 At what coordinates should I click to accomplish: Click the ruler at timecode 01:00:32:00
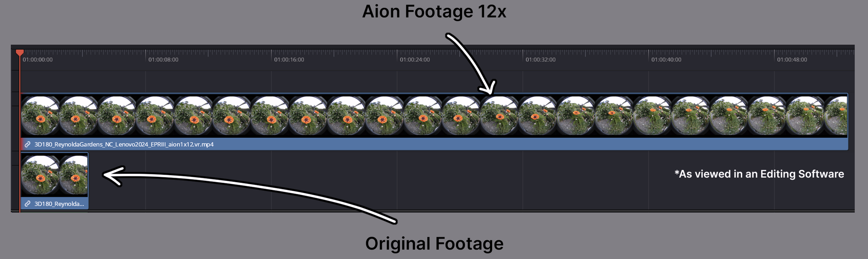(x=540, y=60)
